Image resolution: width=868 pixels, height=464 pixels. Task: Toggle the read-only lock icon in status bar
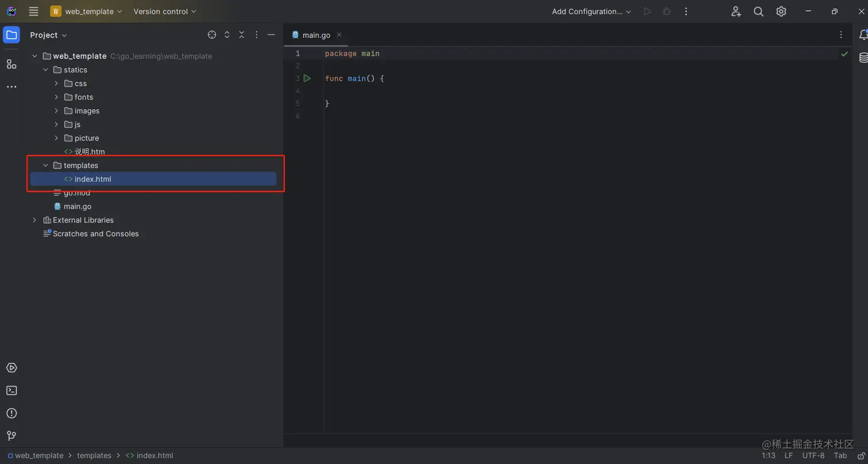click(861, 455)
